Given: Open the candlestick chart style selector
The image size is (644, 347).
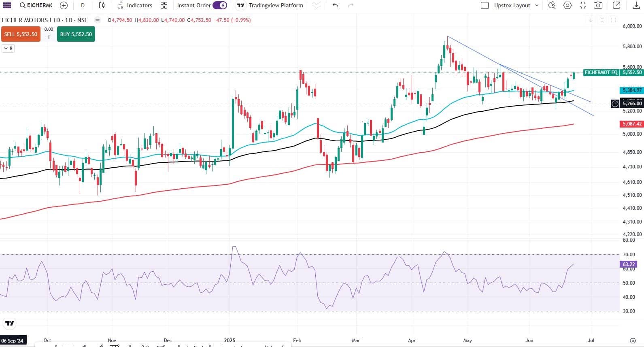Looking at the screenshot, I should click(x=102, y=5).
